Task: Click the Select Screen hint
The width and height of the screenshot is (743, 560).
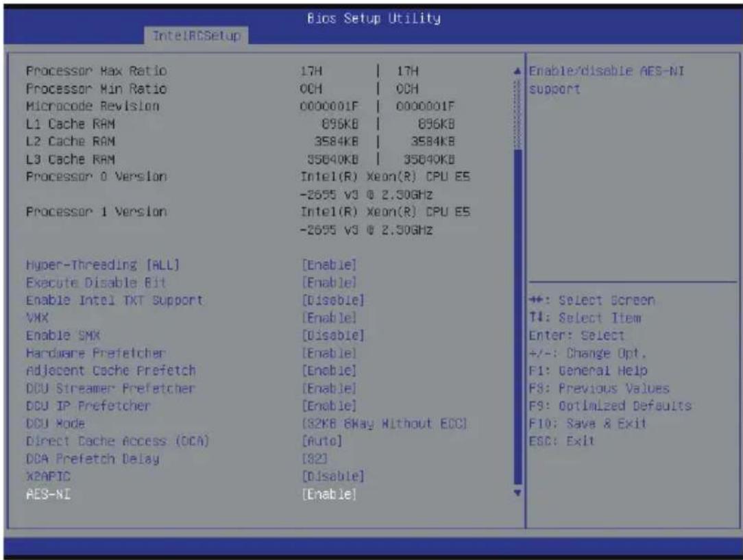Action: pyautogui.click(x=592, y=300)
